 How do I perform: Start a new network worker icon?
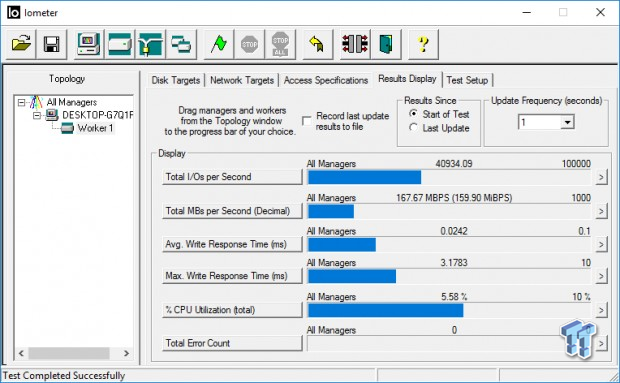tap(150, 44)
